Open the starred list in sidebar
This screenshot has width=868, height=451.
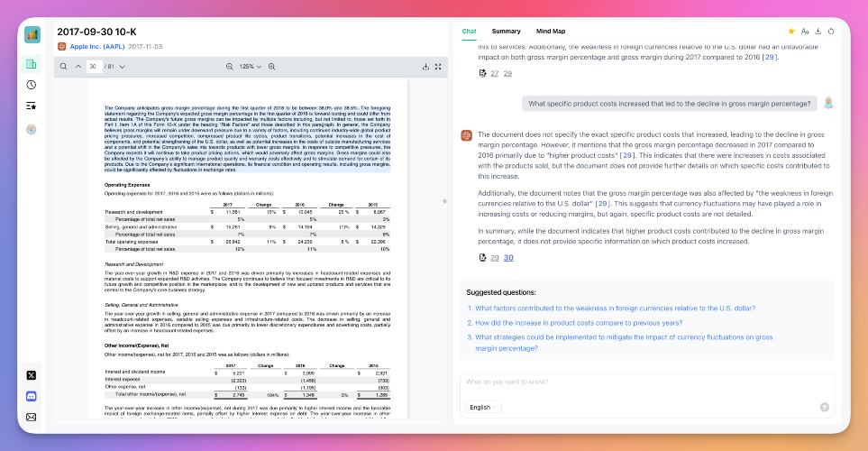(32, 106)
